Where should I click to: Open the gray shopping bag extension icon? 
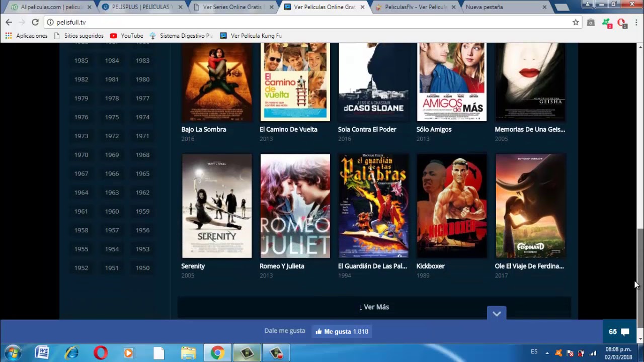tap(591, 22)
